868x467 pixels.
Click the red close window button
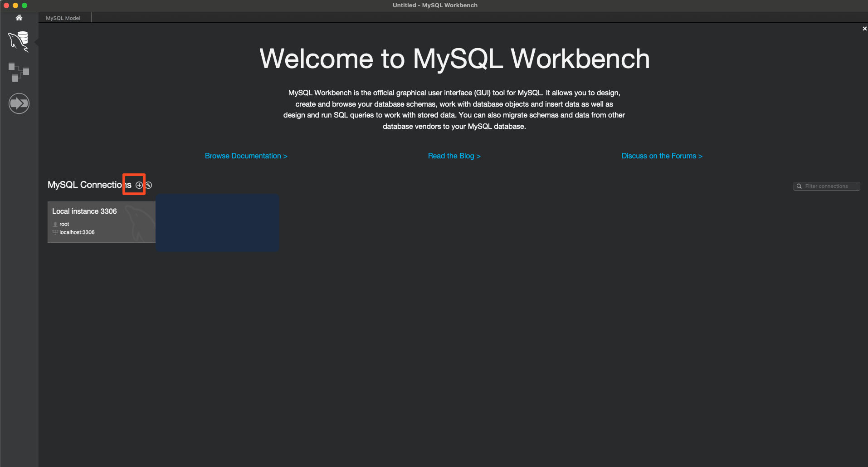[6, 5]
